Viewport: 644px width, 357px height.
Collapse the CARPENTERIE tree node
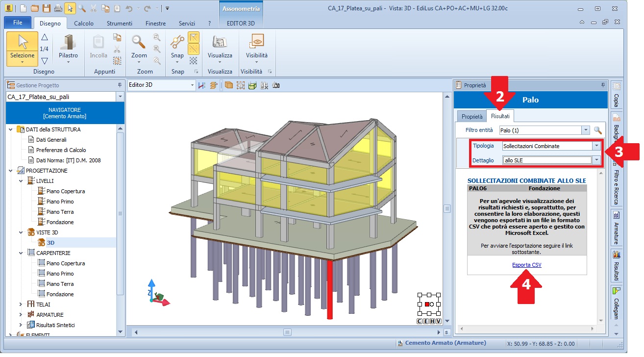[21, 253]
